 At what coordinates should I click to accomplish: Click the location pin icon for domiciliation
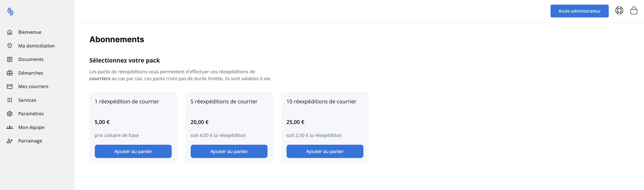pos(10,46)
